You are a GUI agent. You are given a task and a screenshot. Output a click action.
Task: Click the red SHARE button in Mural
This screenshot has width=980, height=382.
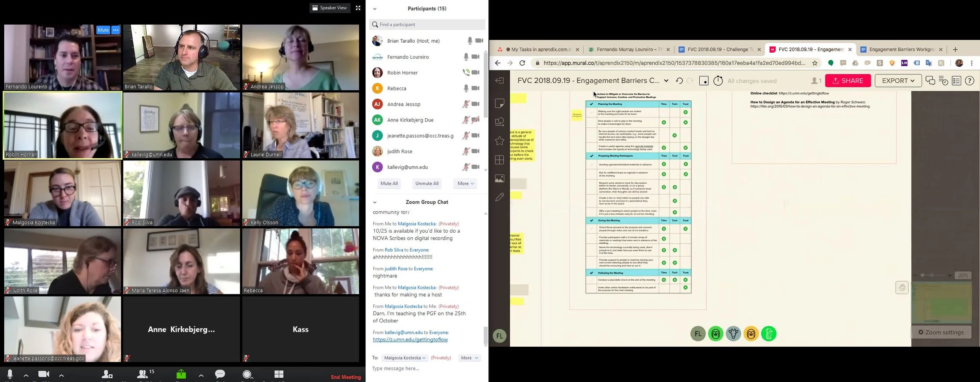click(x=848, y=80)
